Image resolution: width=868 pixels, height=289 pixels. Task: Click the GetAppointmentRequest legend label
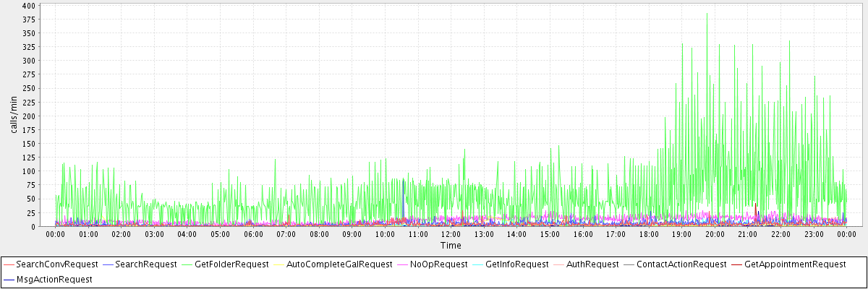(794, 264)
